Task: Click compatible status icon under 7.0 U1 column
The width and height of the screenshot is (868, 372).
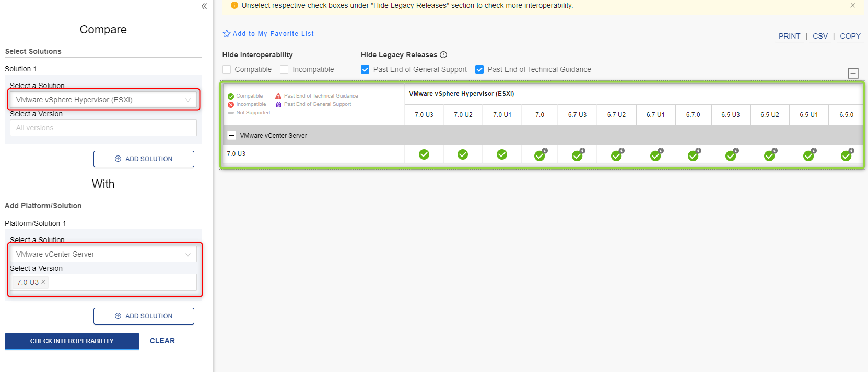Action: click(x=502, y=154)
